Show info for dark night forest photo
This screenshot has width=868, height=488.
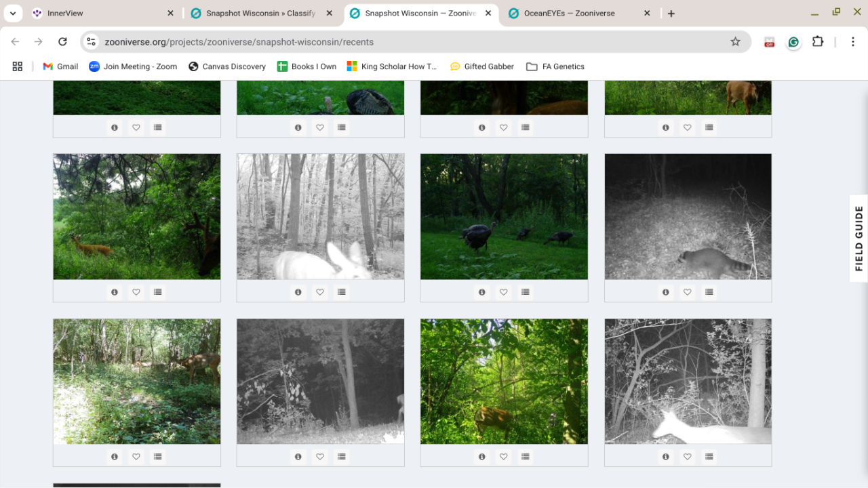click(x=298, y=457)
